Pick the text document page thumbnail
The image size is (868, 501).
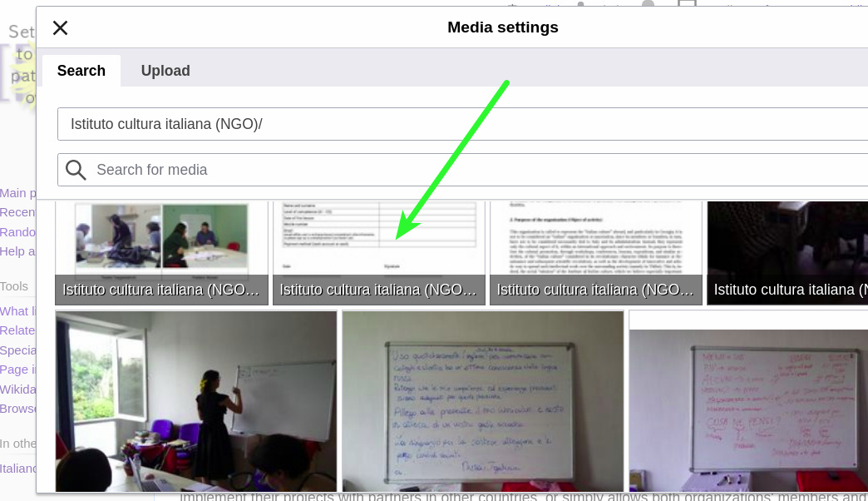(x=595, y=243)
